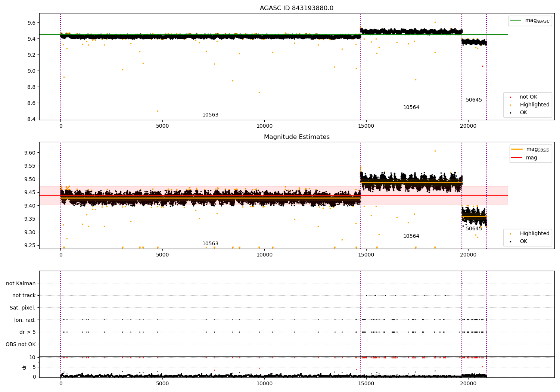Click y-tick '9.6' in top plot
The height and width of the screenshot is (392, 560).
(x=31, y=23)
